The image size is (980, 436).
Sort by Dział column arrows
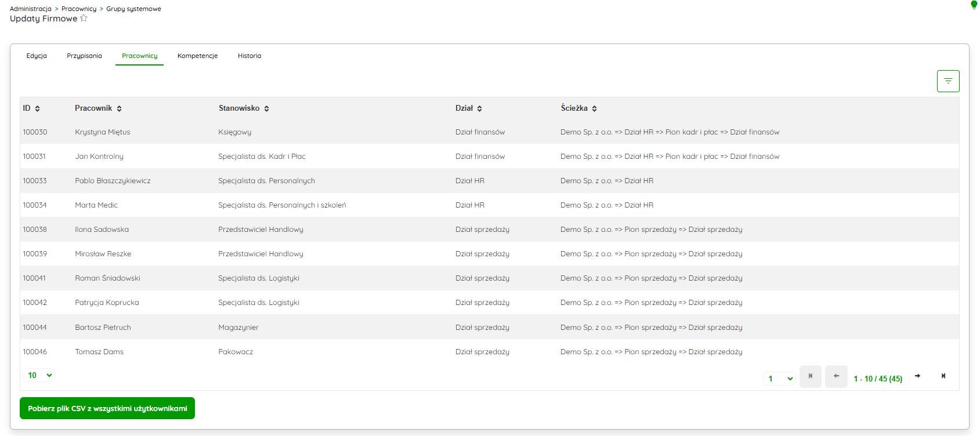479,108
